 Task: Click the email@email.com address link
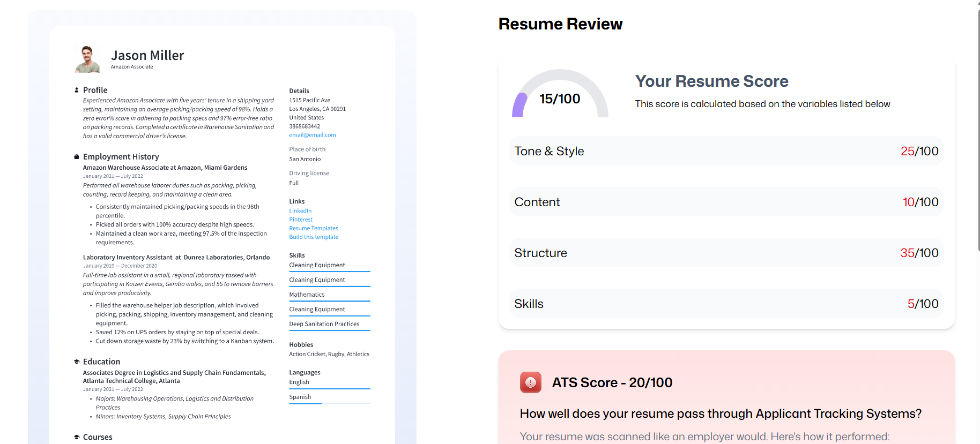pyautogui.click(x=313, y=135)
